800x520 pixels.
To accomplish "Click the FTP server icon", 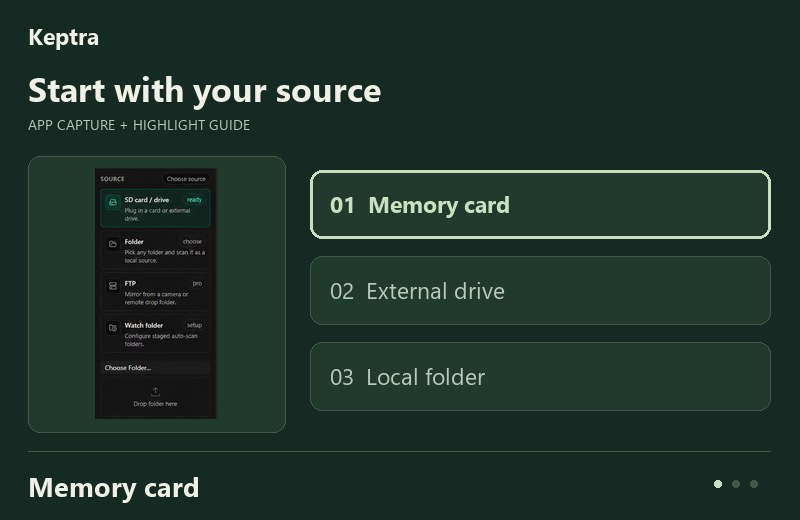I will pyautogui.click(x=113, y=286).
